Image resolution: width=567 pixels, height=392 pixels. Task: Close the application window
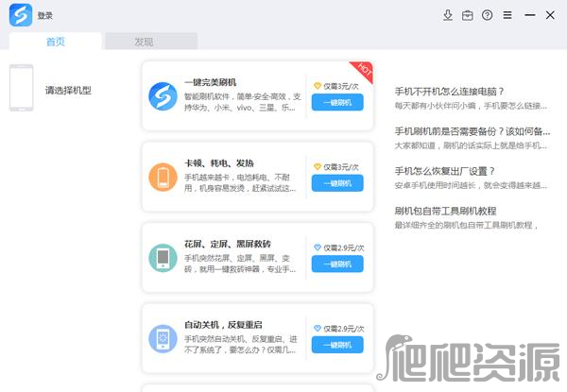pyautogui.click(x=550, y=15)
